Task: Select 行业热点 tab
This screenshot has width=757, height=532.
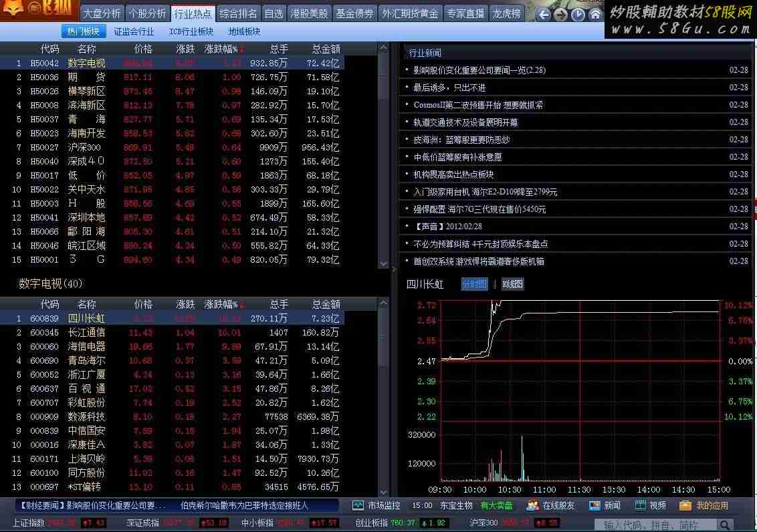Action: [193, 13]
